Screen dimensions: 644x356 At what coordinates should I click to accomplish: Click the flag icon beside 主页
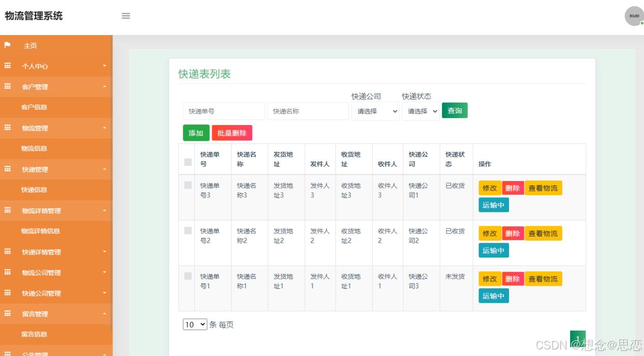[8, 45]
